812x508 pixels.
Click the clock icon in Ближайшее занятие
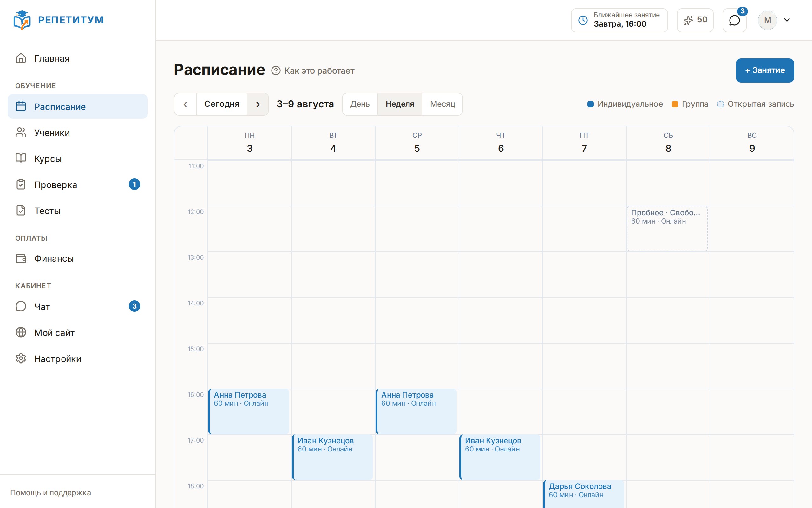[583, 20]
